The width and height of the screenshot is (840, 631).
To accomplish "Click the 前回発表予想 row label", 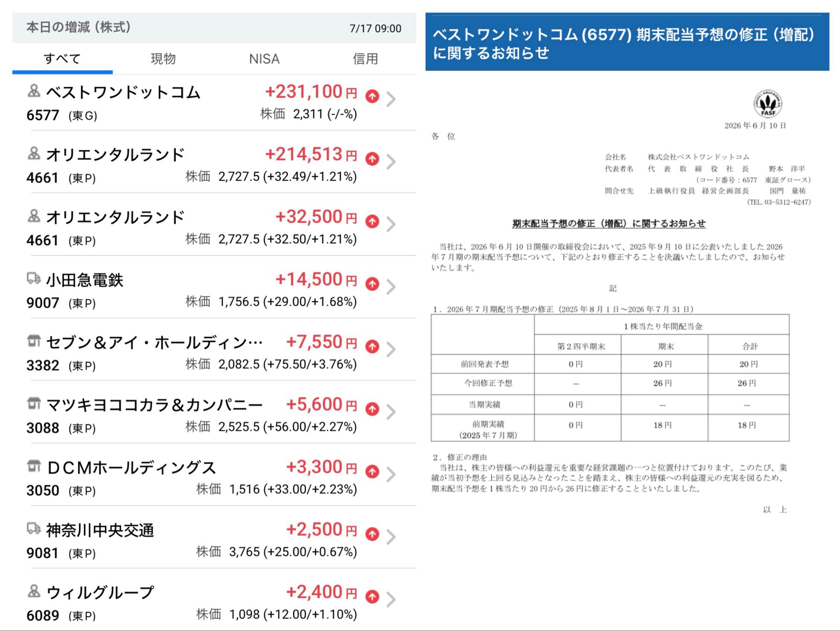I will (484, 364).
